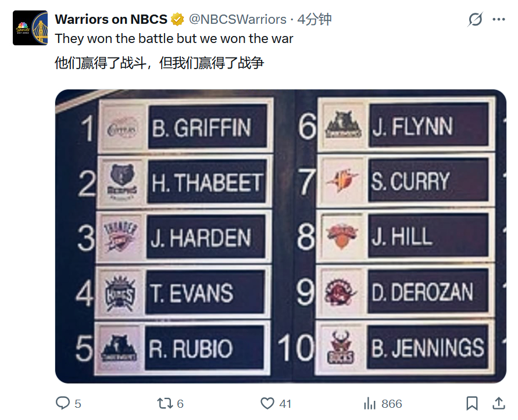Viewport: 518px width, 420px height.
Task: Bookmark this post
Action: point(473,403)
